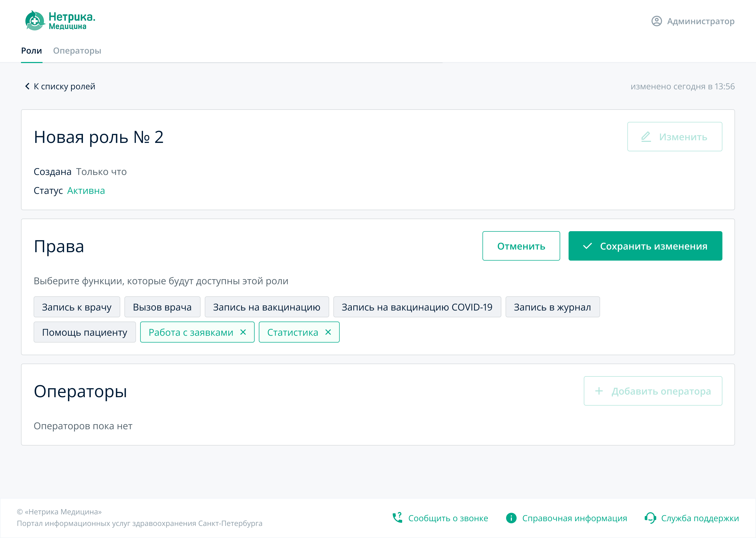Enable the Помощь пациенту permission chip
This screenshot has width=756, height=538.
85,332
